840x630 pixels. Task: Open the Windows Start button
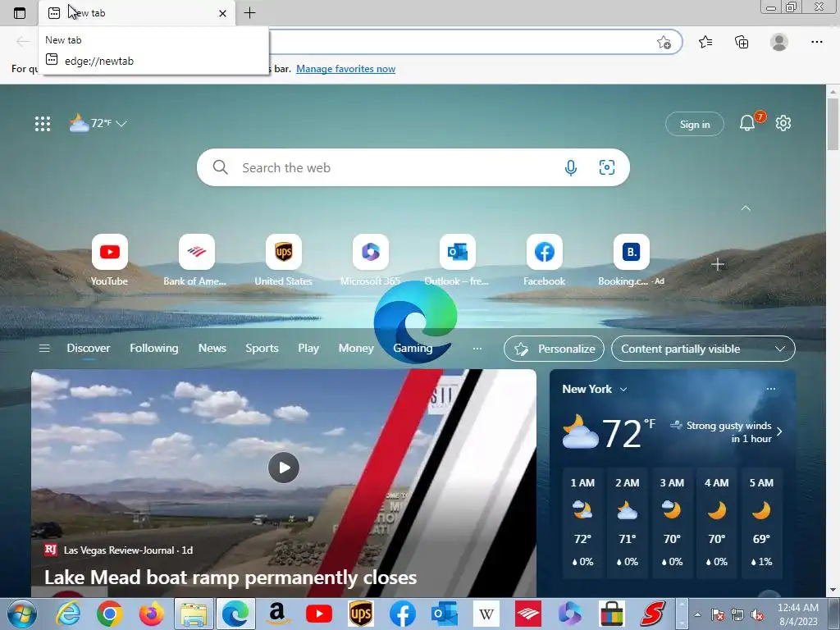click(x=21, y=614)
